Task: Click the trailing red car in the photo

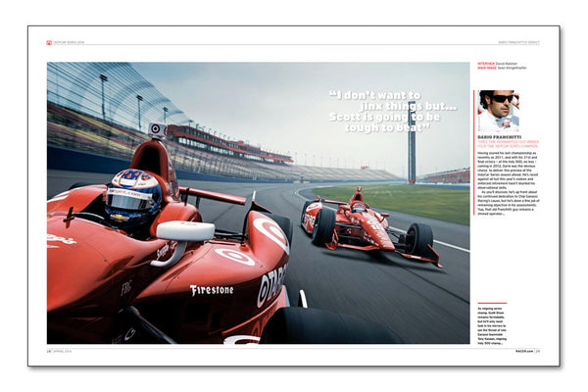Action: (369, 225)
